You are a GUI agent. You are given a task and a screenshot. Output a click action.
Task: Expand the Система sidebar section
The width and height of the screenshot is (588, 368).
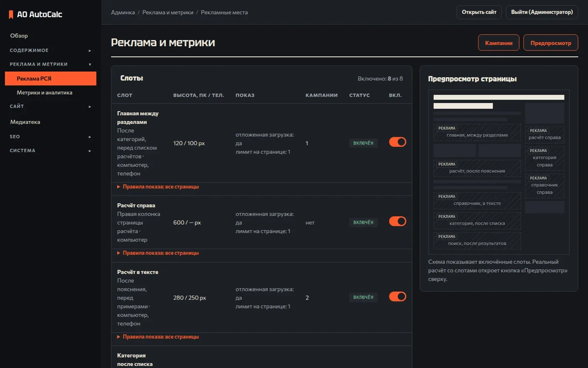click(50, 151)
